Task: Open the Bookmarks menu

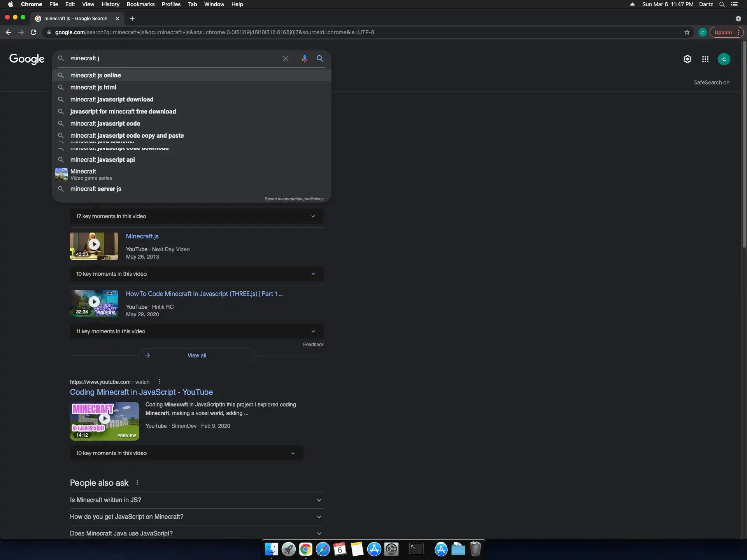Action: pyautogui.click(x=140, y=4)
